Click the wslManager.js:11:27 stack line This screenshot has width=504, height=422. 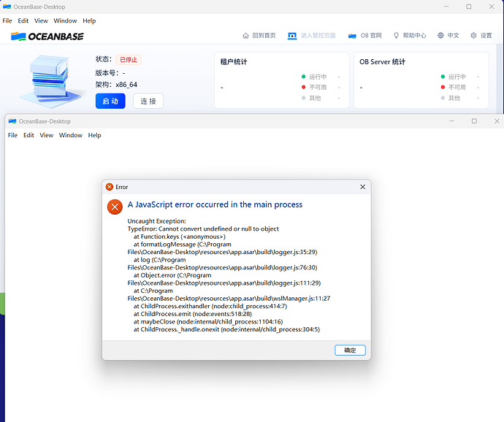229,299
